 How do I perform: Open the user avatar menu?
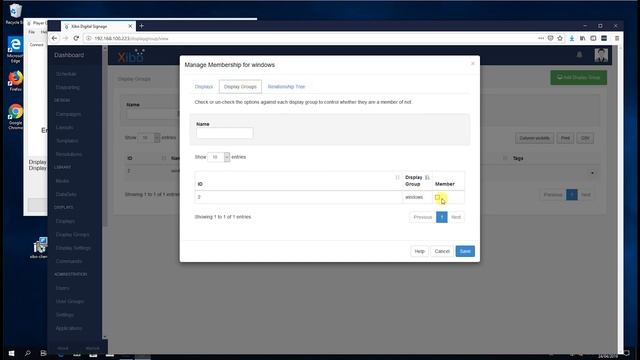601,55
